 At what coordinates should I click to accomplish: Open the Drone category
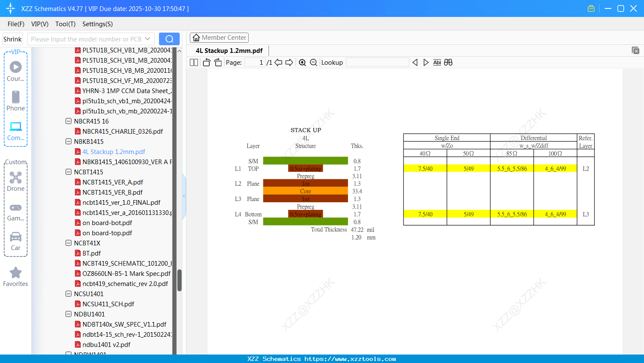pyautogui.click(x=16, y=181)
